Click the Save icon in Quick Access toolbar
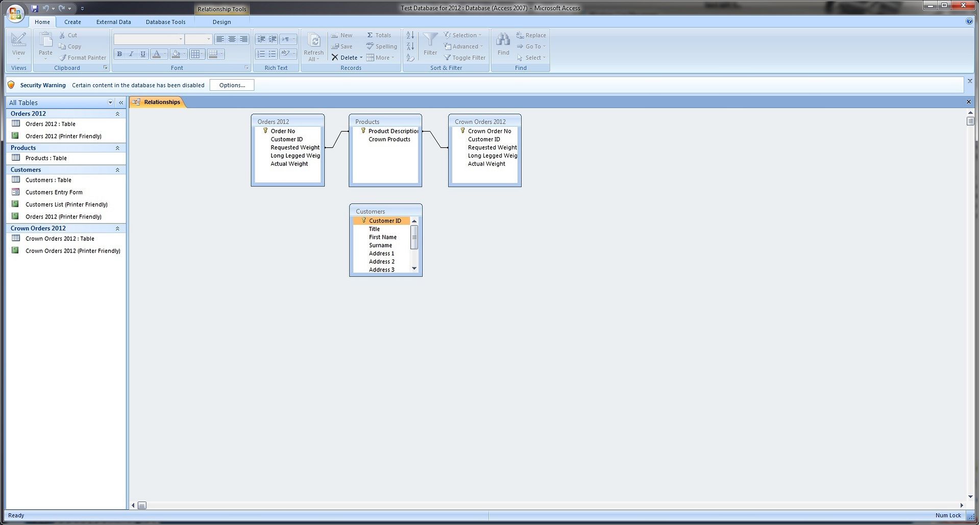The image size is (980, 525). coord(35,8)
